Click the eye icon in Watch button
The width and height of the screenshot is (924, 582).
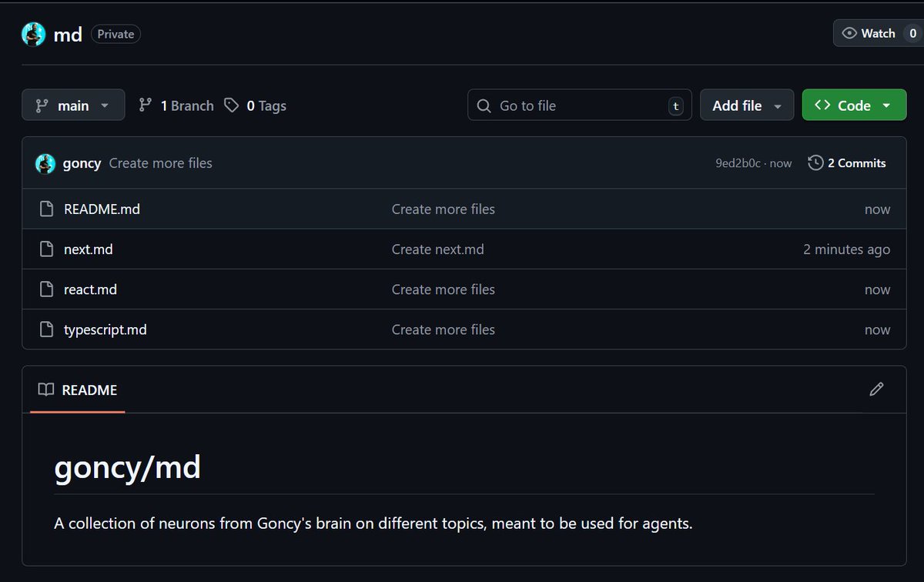coord(849,33)
